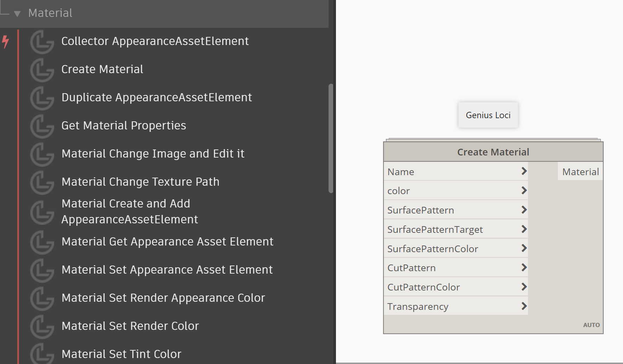Screen dimensions: 623x364
Task: Collapse the Material category triangle
Action: pyautogui.click(x=17, y=14)
